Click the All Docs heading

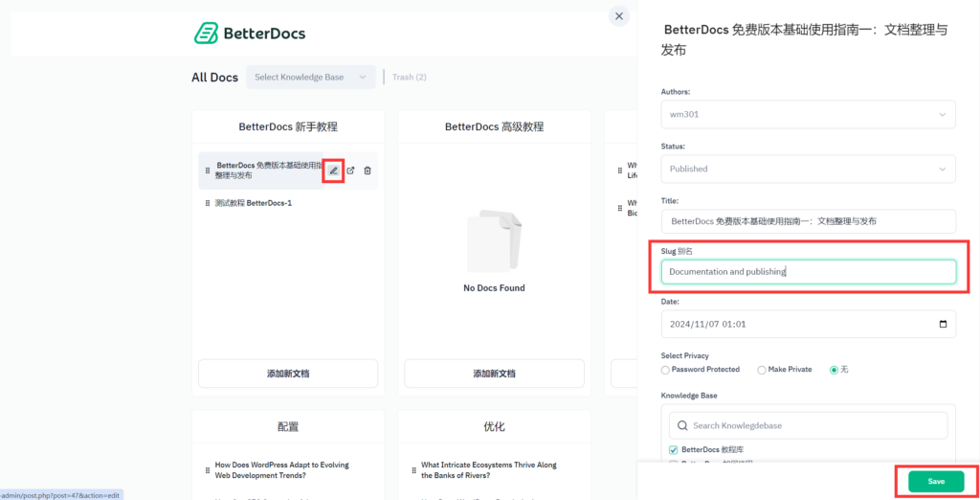[x=215, y=78]
